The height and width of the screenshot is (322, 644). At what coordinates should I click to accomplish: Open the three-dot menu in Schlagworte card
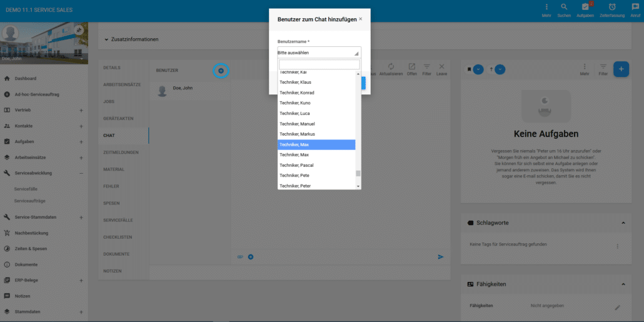[617, 246]
